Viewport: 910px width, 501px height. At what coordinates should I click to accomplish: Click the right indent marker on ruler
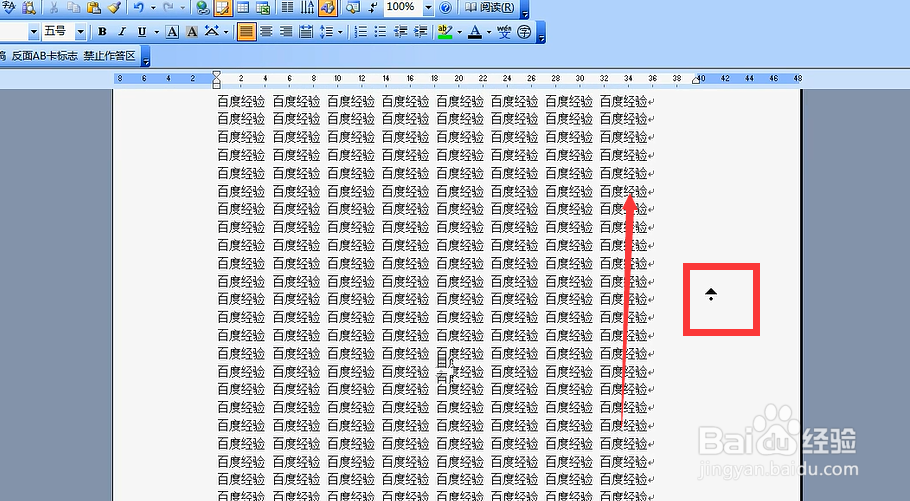tap(696, 80)
